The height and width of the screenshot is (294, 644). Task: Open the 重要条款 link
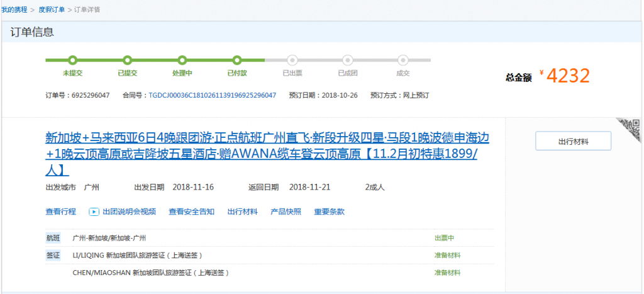coord(329,212)
